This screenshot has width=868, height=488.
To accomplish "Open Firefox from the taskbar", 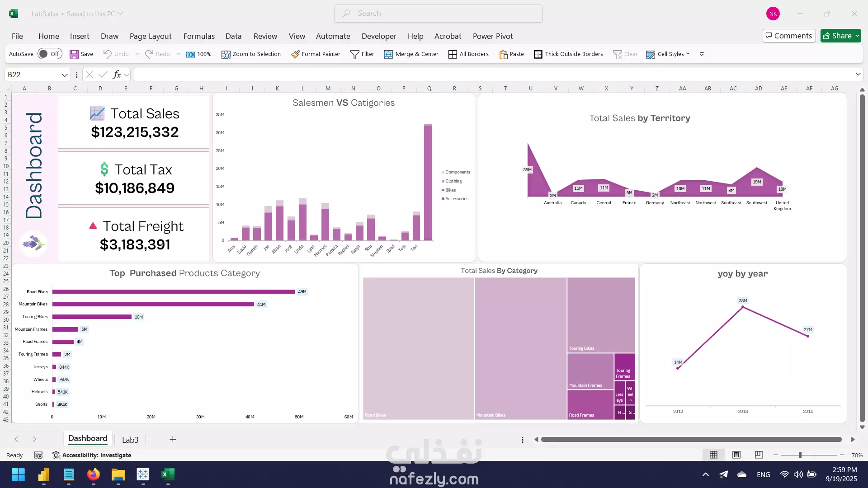I will (x=94, y=474).
